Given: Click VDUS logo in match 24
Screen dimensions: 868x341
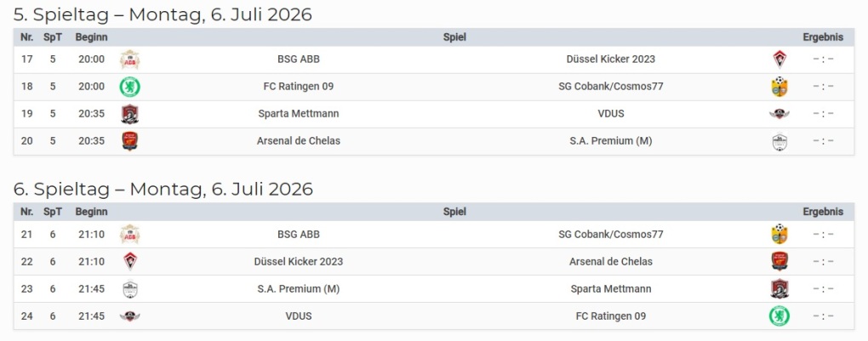Looking at the screenshot, I should coord(130,316).
